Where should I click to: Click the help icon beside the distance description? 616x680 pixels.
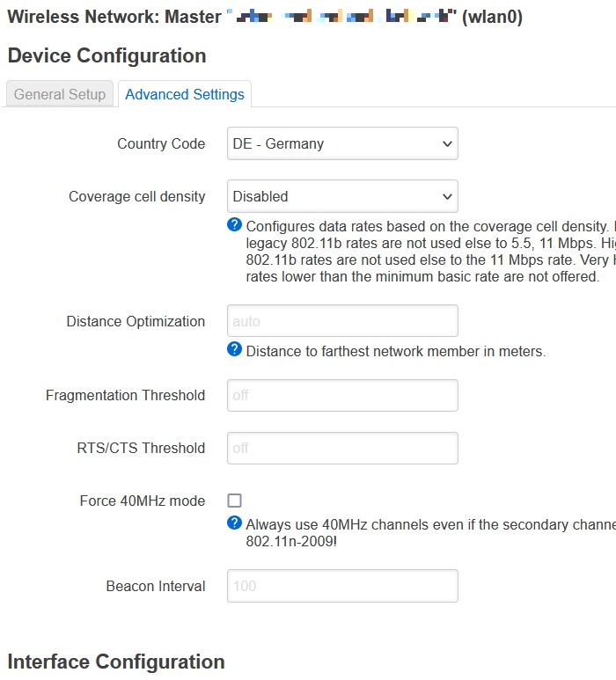(234, 349)
